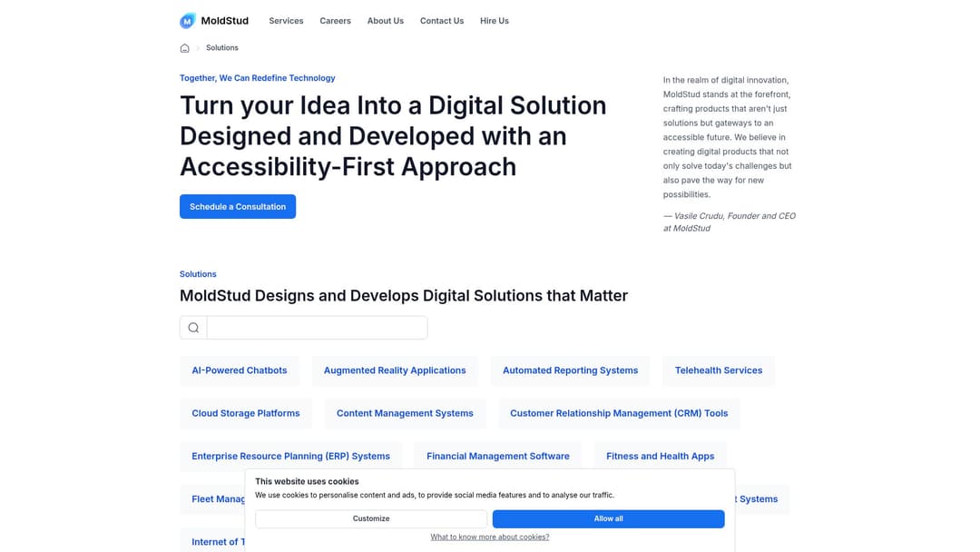The height and width of the screenshot is (552, 980).
Task: Click 'Together, We Can Redefine Technology' tagline
Action: pos(258,78)
